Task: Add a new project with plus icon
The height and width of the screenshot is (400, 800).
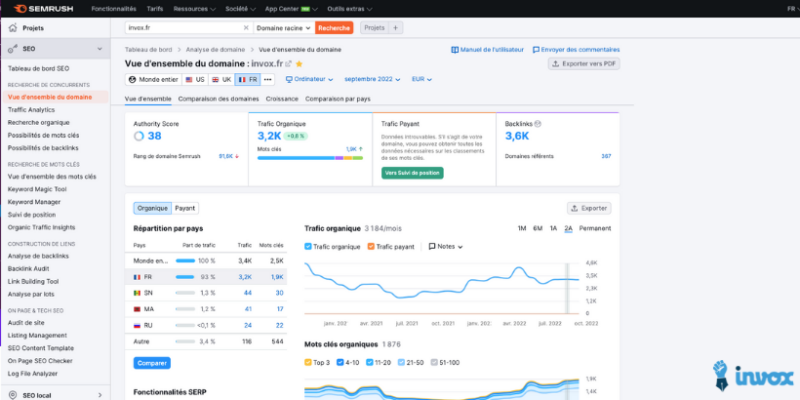Action: tap(395, 28)
